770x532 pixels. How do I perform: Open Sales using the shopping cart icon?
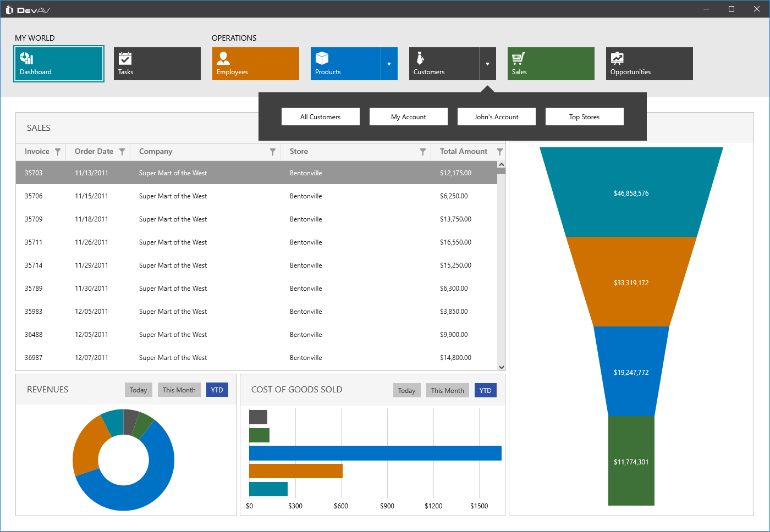519,58
